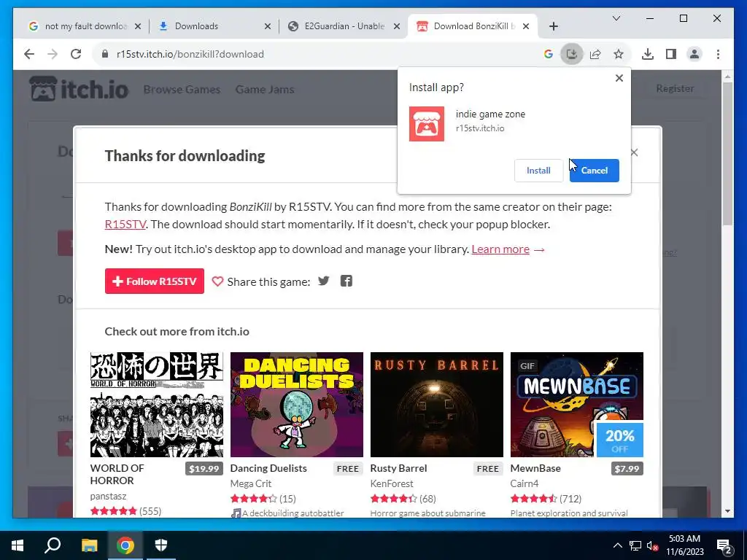Click the Rusty Barrel title link

[x=398, y=468]
